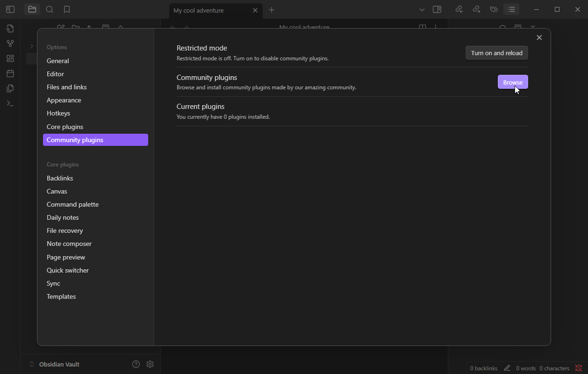The height and width of the screenshot is (374, 588).
Task: Click the red sync status icon
Action: pos(579,368)
